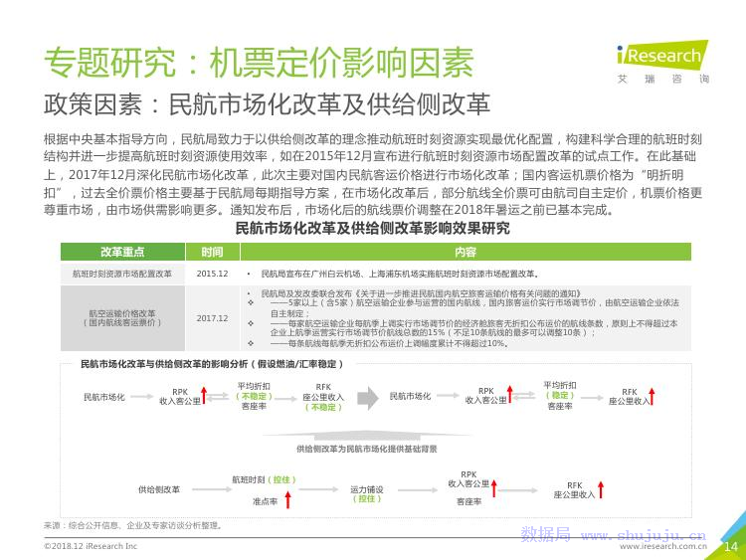Click the label 航班时刻（控住）
This screenshot has height=560, width=746.
(264, 479)
